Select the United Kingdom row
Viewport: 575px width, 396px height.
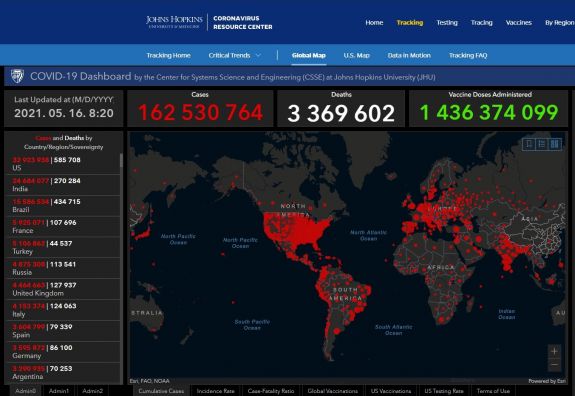click(x=63, y=289)
